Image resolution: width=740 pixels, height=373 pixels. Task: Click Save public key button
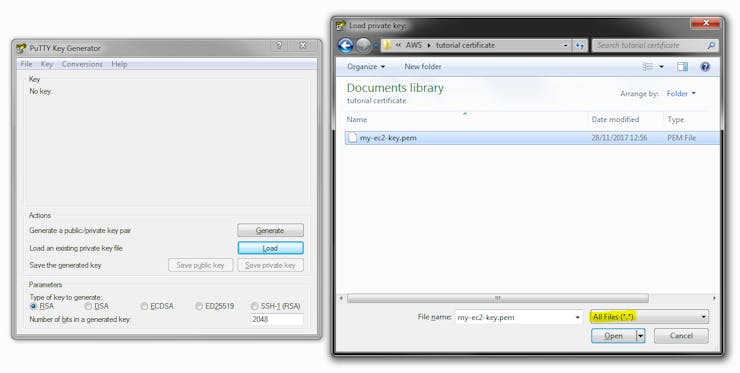(201, 265)
